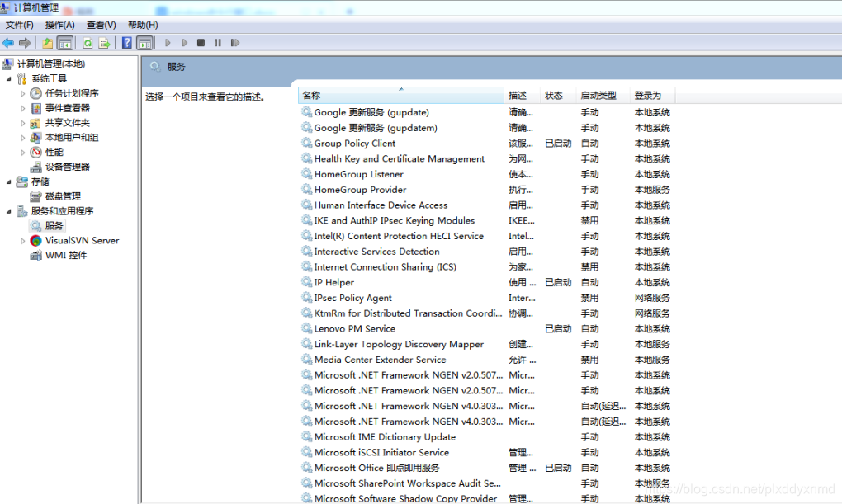
Task: Select Microsoft Office 即点即用服务 service
Action: coord(377,468)
